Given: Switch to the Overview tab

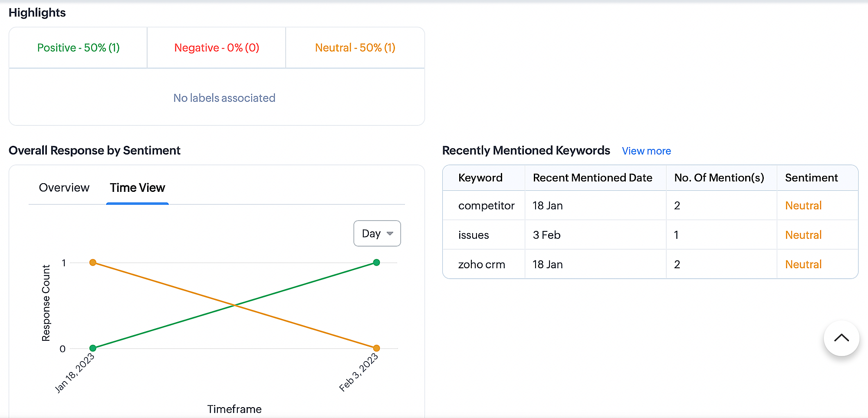Looking at the screenshot, I should coord(64,188).
